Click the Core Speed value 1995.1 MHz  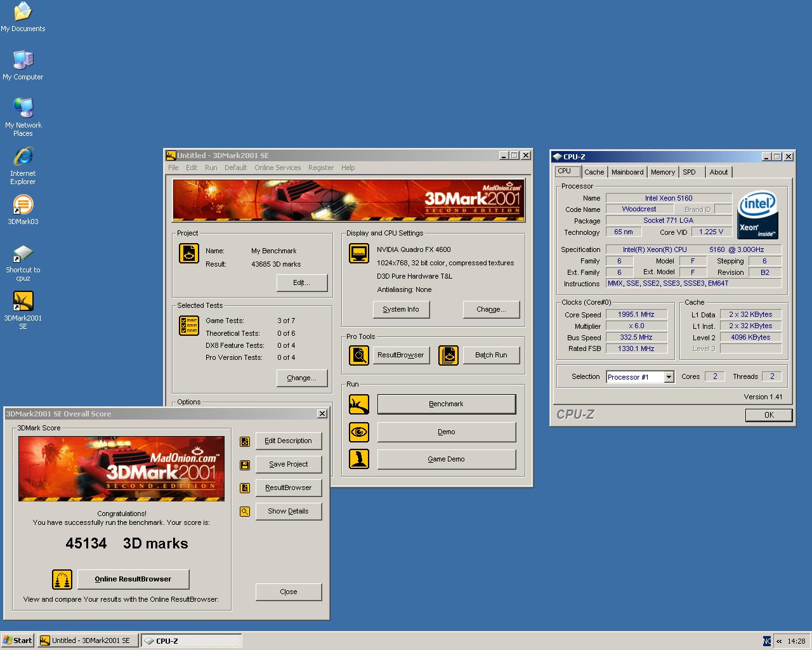click(x=636, y=314)
